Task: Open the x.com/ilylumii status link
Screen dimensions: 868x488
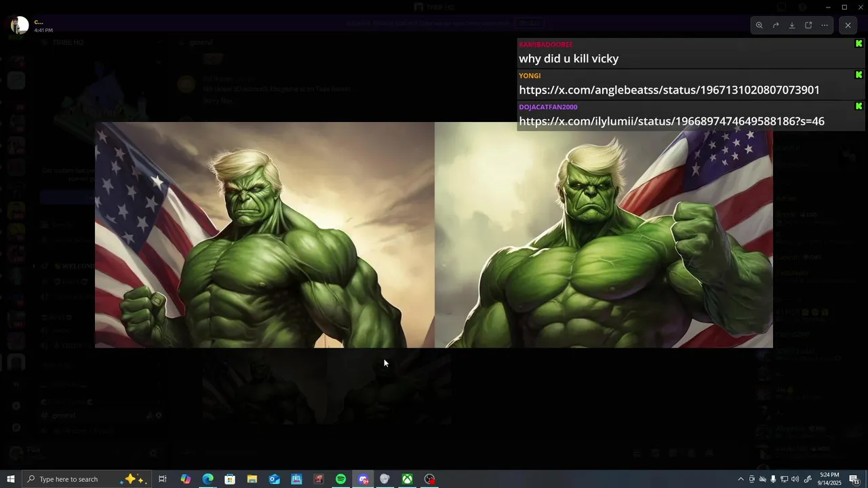Action: click(x=671, y=121)
